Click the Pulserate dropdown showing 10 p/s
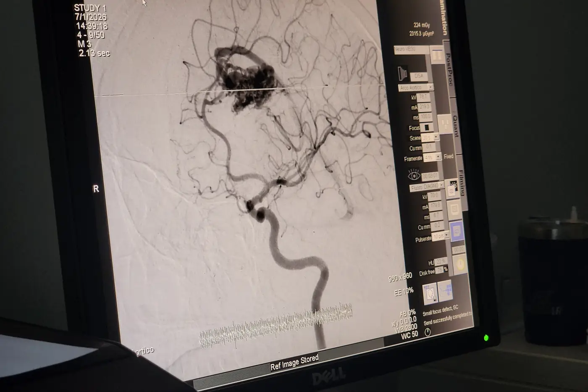The width and height of the screenshot is (588, 392). (x=441, y=237)
